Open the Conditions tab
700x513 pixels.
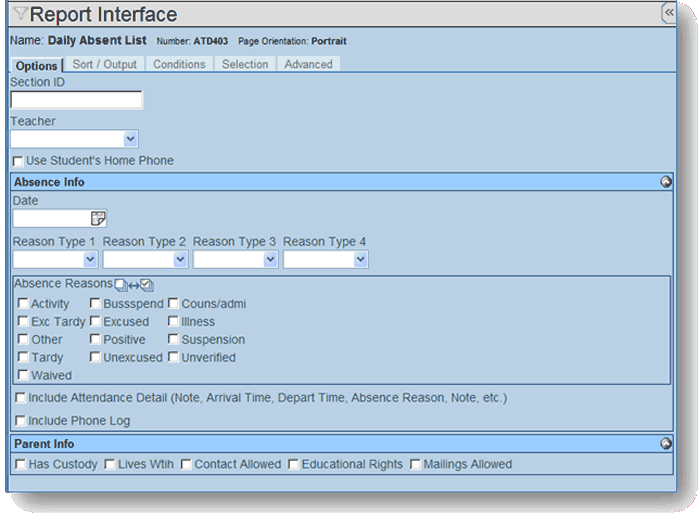tap(179, 64)
